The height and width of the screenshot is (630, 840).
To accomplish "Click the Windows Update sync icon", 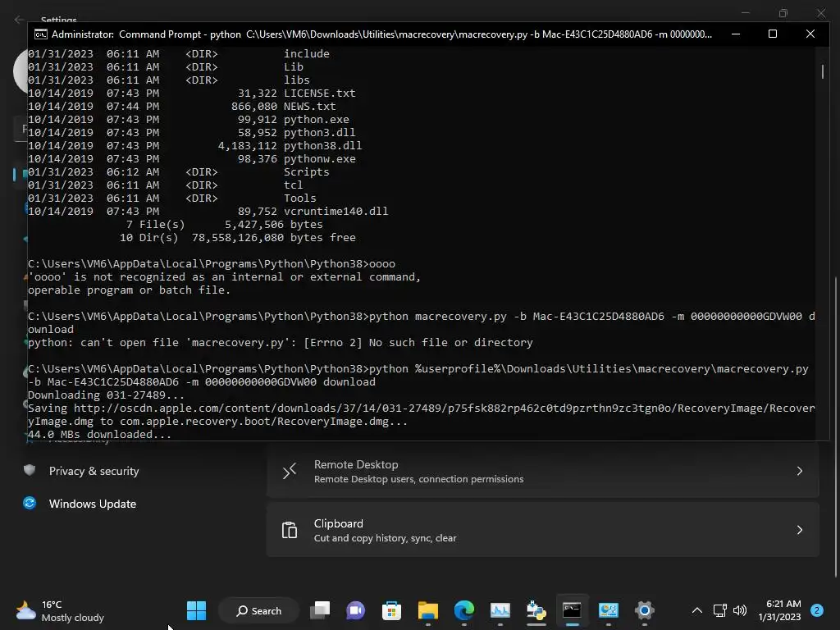I will coord(30,503).
